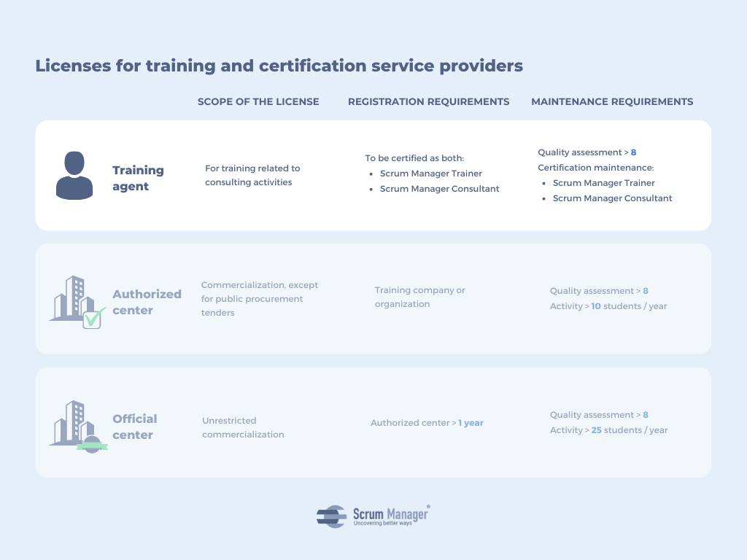Click the Authorized center label
The height and width of the screenshot is (560, 747).
coord(147,302)
